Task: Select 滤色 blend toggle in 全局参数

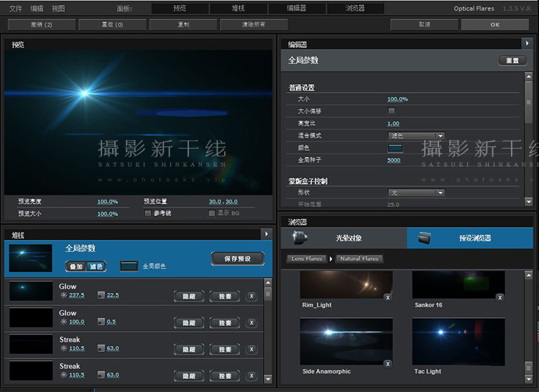Action: pyautogui.click(x=96, y=266)
